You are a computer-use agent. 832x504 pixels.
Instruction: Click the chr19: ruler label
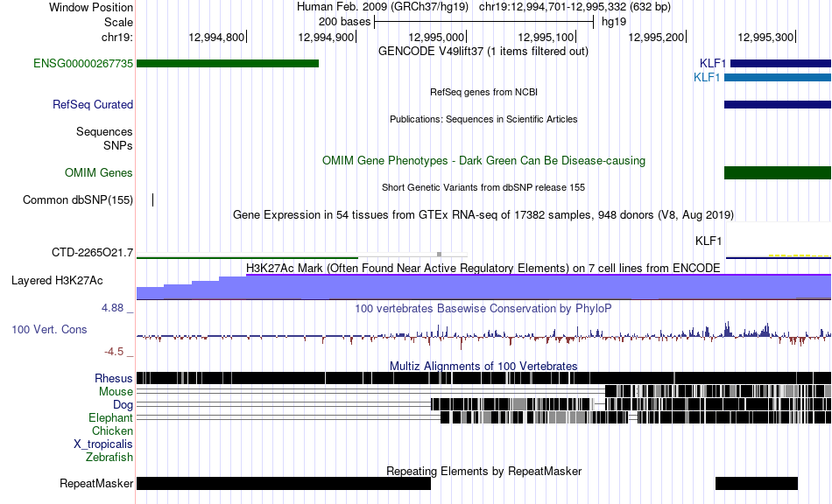[117, 37]
